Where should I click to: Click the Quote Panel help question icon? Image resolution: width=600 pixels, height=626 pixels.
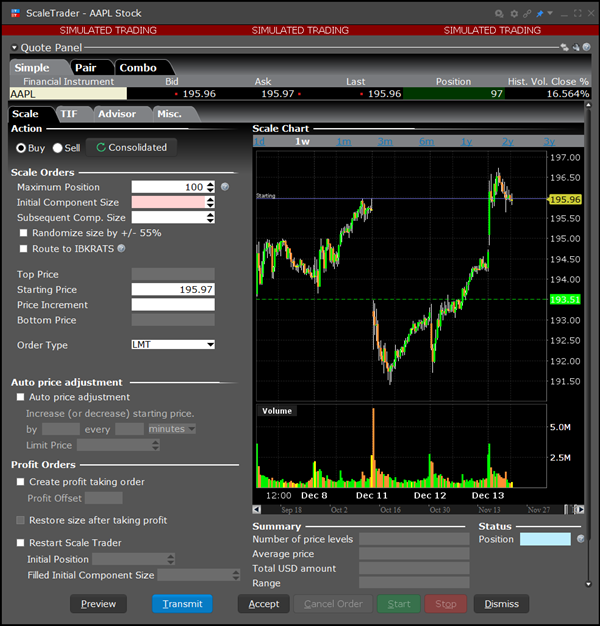(x=586, y=47)
